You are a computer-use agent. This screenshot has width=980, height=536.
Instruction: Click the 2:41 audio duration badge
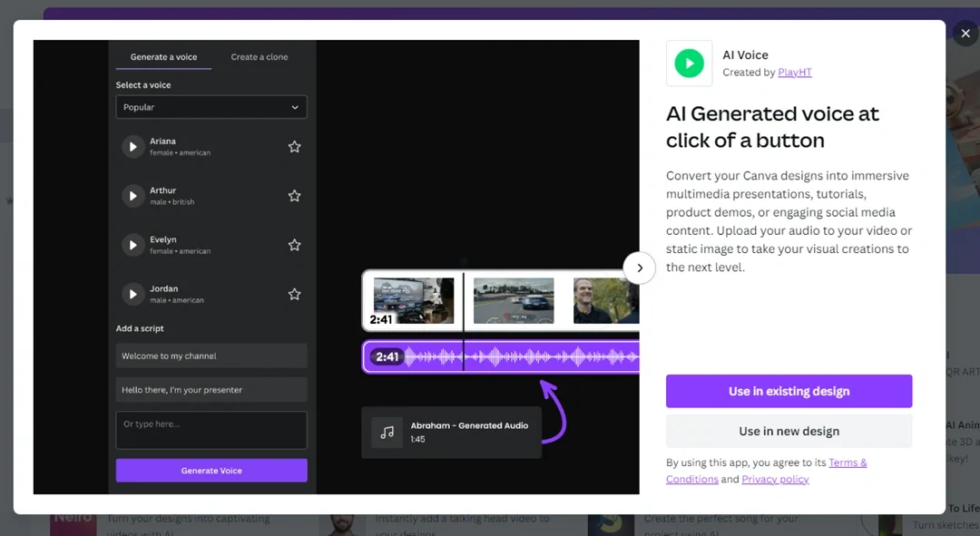(x=387, y=356)
